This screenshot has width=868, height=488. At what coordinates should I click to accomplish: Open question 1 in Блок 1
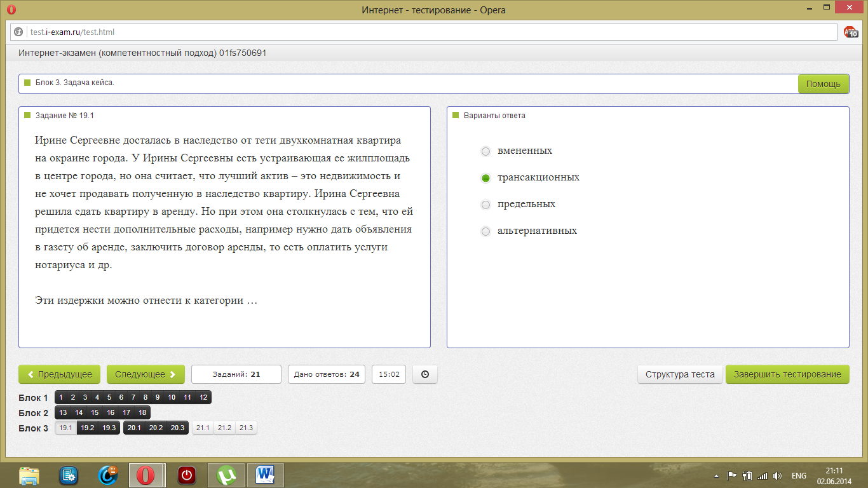click(x=61, y=397)
